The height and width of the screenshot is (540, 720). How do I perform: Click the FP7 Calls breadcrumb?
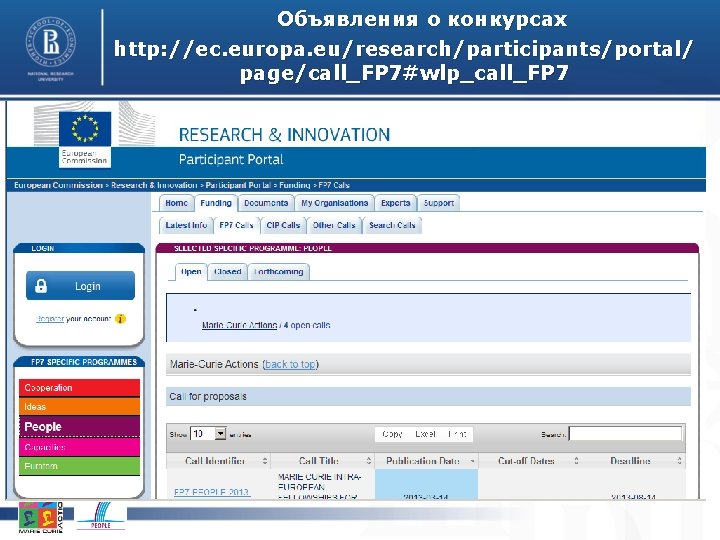[334, 185]
